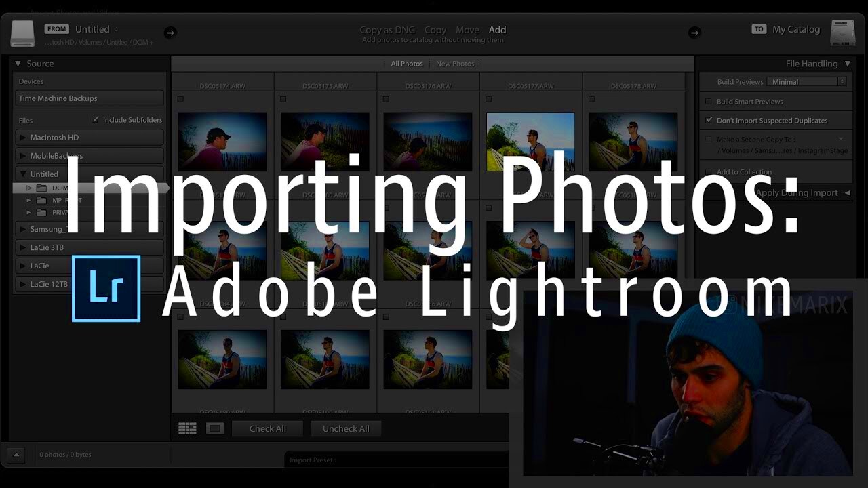
Task: Switch to loupe view icon
Action: point(215,428)
